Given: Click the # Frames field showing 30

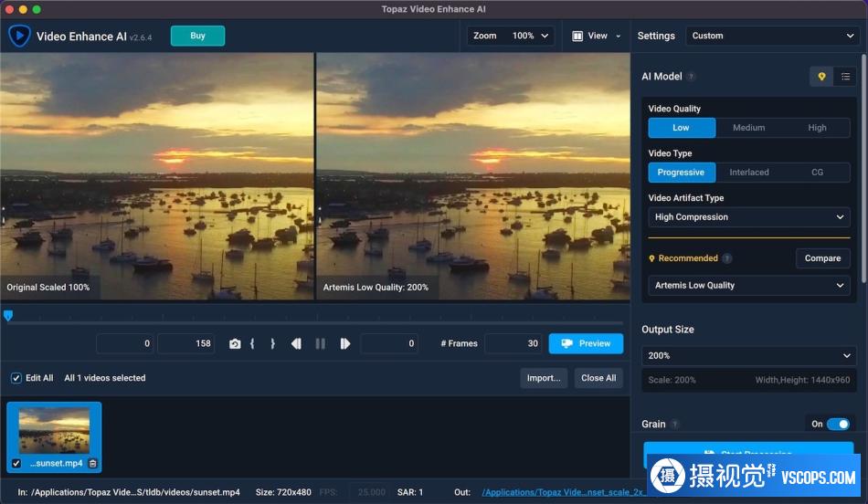Looking at the screenshot, I should (514, 343).
